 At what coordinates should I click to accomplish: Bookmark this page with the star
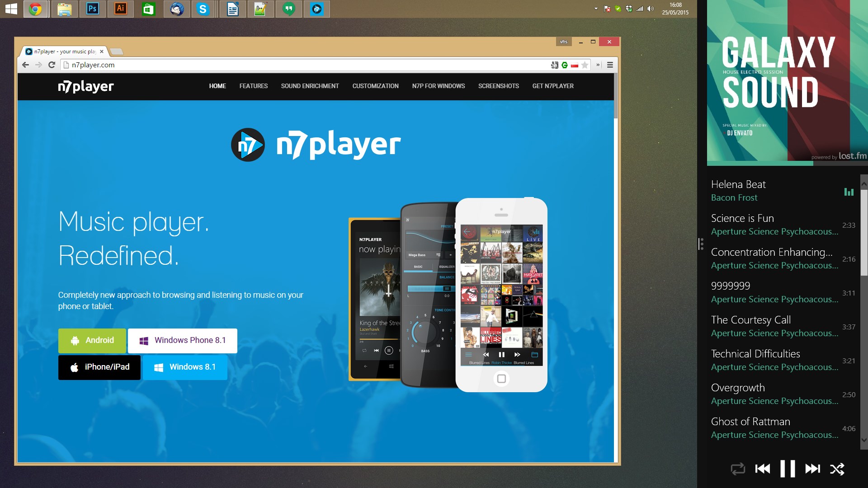pos(585,65)
